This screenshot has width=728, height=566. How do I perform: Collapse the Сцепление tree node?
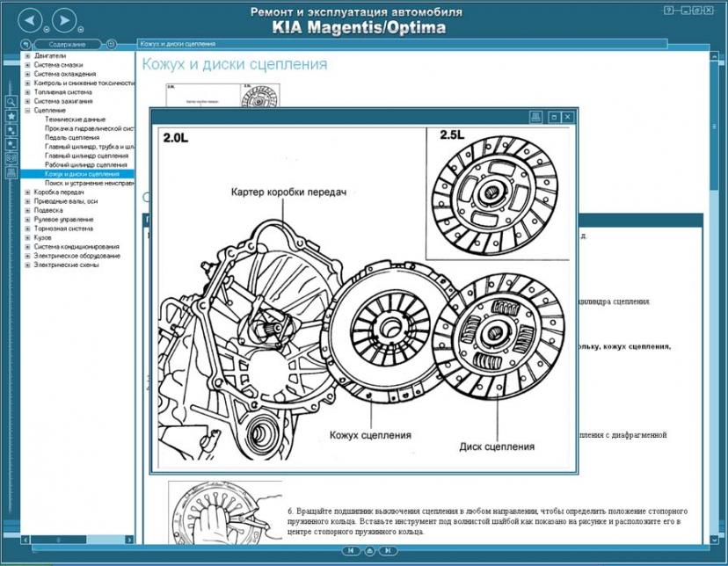coord(27,111)
